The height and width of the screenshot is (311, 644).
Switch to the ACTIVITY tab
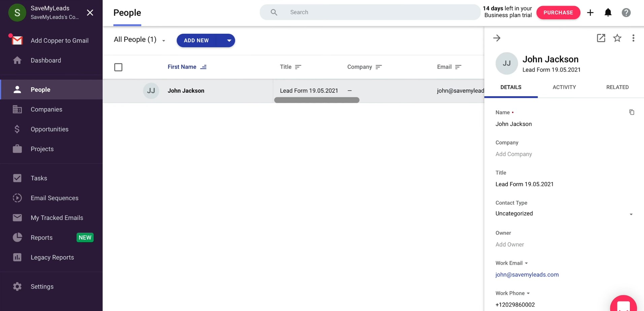click(564, 87)
